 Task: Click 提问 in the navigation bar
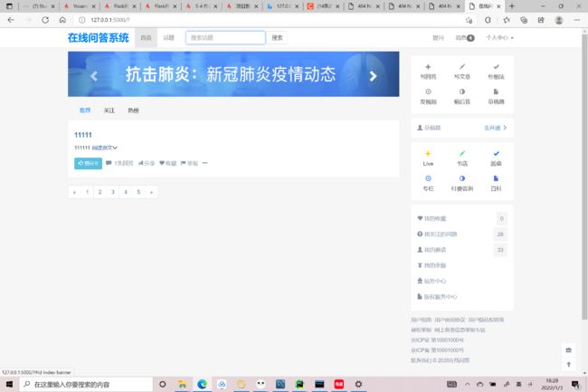tap(438, 37)
